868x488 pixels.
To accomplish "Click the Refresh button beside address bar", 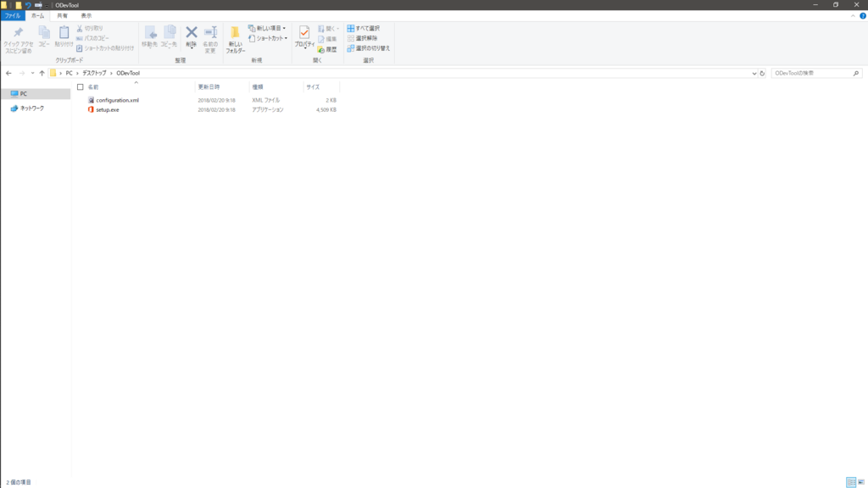I will 762,73.
